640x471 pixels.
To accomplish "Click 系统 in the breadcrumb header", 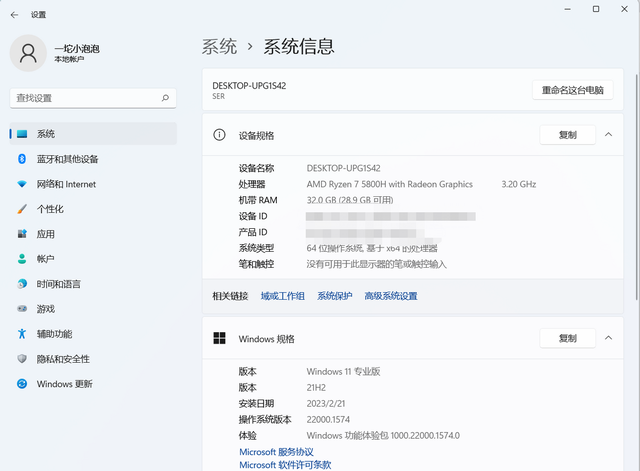I will click(220, 46).
